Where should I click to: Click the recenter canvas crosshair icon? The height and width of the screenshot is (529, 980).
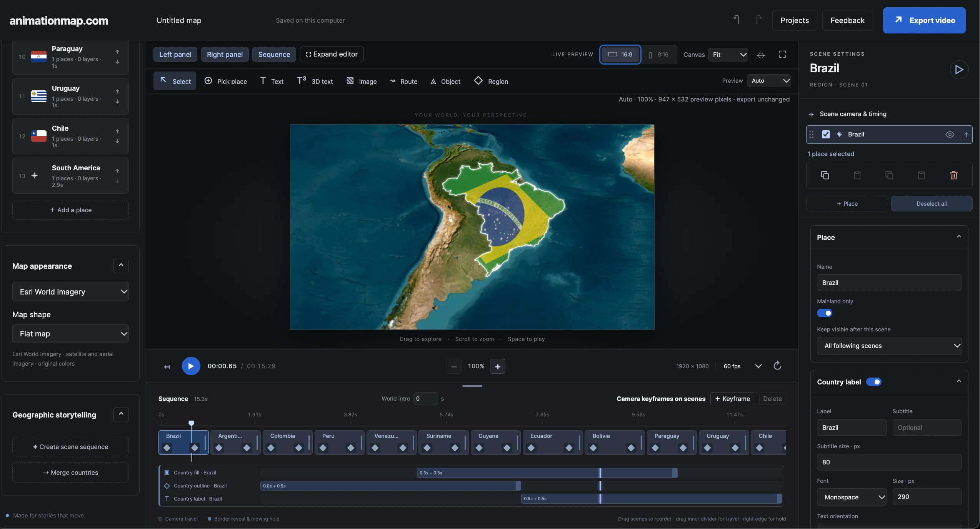coord(760,55)
